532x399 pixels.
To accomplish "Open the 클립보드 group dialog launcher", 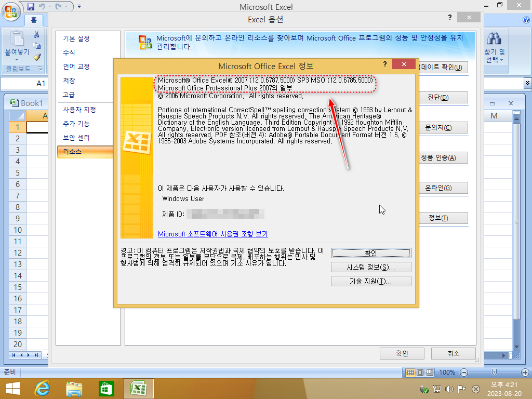I will (x=40, y=69).
